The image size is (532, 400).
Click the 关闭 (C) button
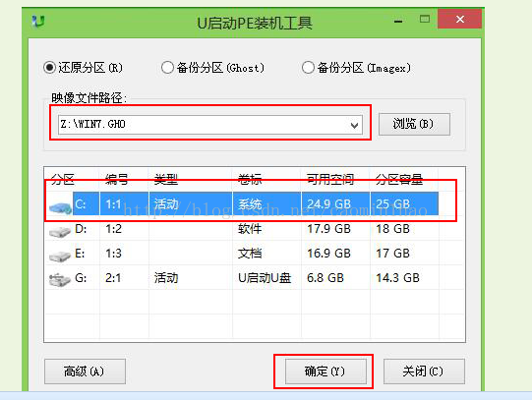424,371
